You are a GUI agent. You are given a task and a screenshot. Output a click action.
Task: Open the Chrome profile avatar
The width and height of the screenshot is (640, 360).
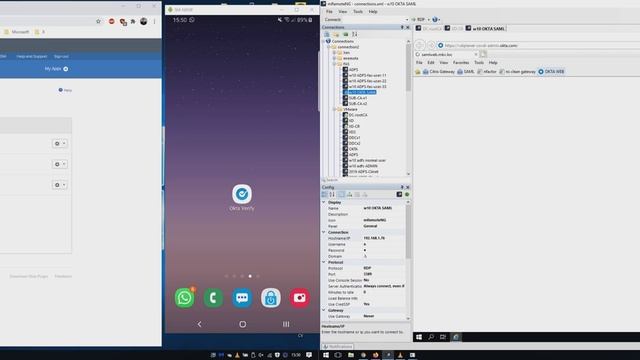(143, 21)
